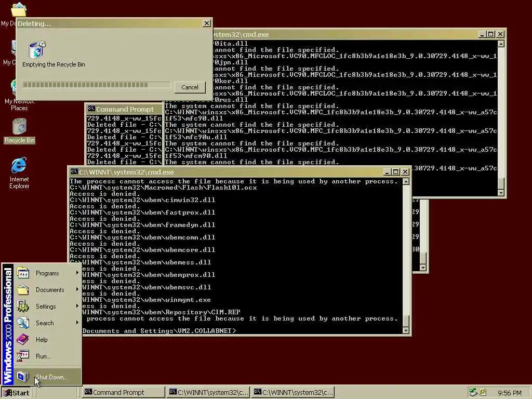The width and height of the screenshot is (532, 399).
Task: Select Run... in the Start menu
Action: point(47,356)
